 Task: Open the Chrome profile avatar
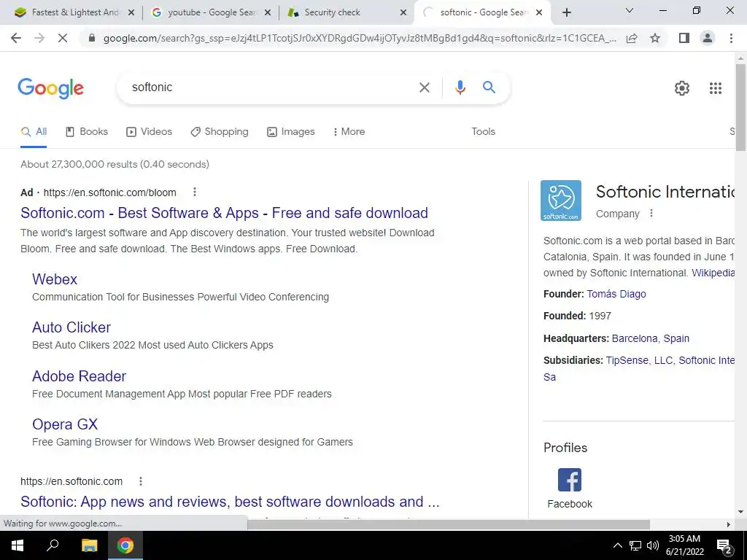tap(708, 38)
